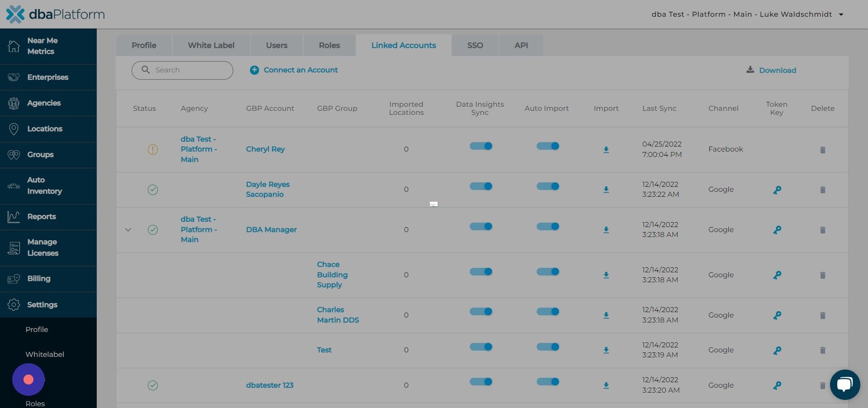The image size is (868, 408).
Task: Click the plus icon to connect an account
Action: 255,70
